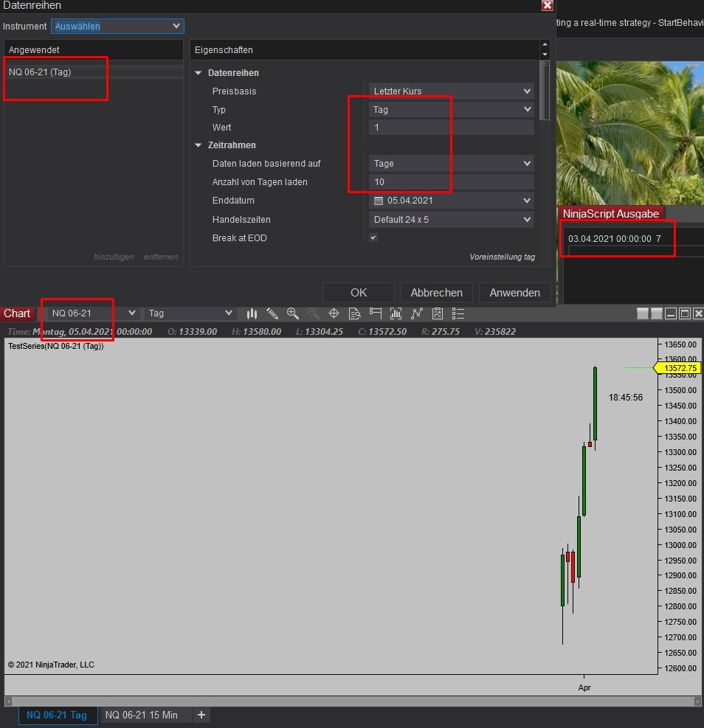Screen dimensions: 704x728
Task: Select NQ 06-21 (Tag) in Angewendet list
Action: [93, 72]
